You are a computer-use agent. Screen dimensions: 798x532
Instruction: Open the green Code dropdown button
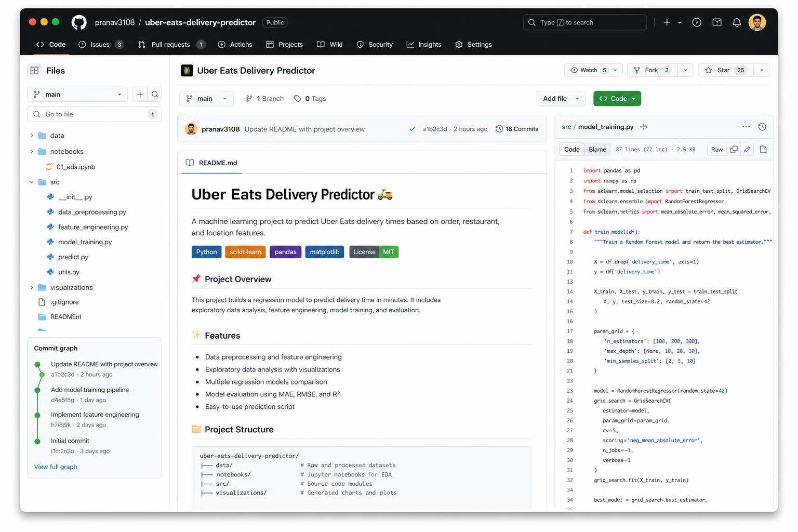617,99
